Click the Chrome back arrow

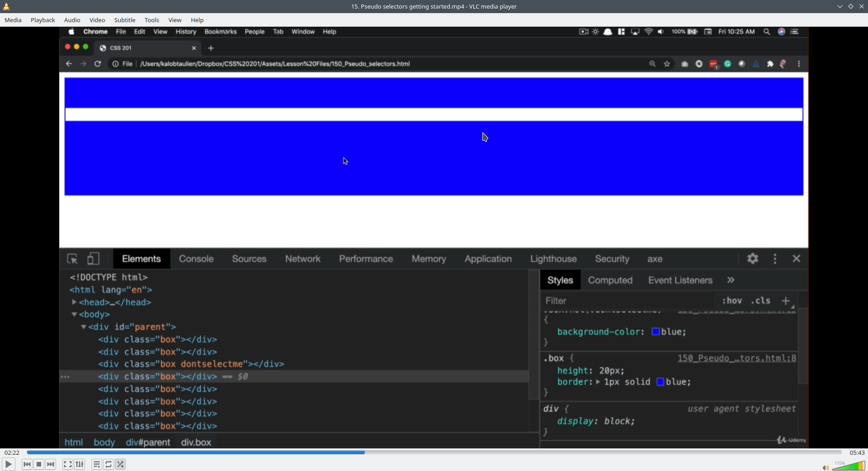coord(69,64)
